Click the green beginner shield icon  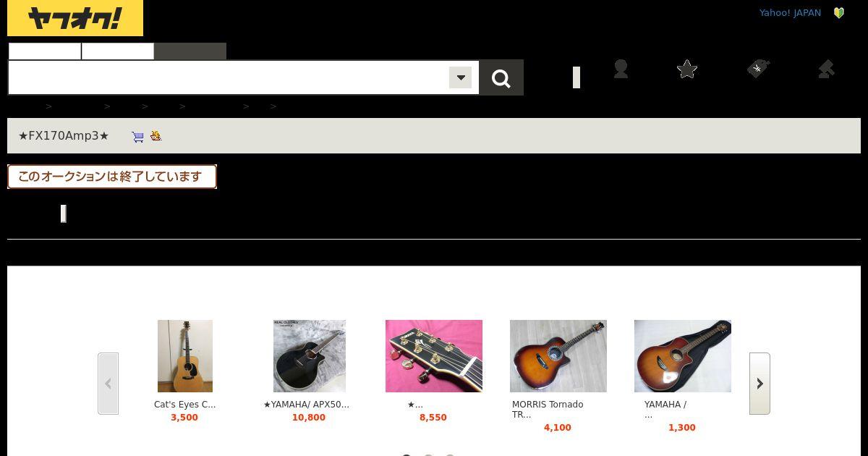tap(839, 13)
